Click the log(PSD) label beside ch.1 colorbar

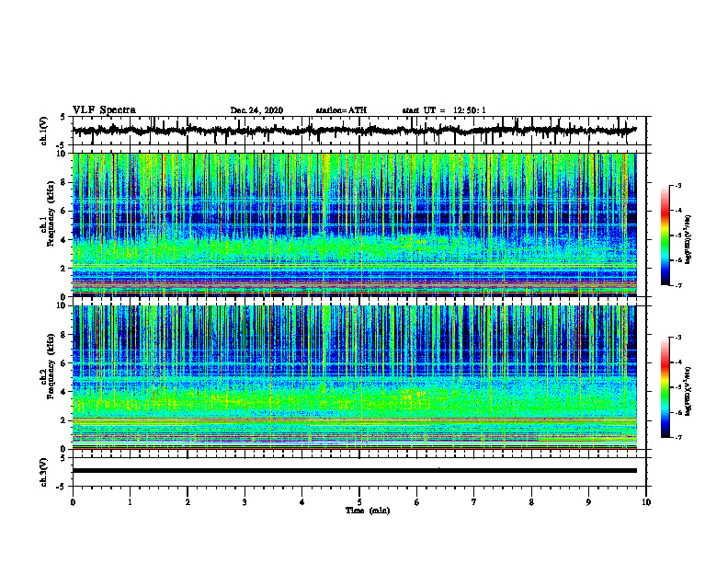pyautogui.click(x=688, y=240)
